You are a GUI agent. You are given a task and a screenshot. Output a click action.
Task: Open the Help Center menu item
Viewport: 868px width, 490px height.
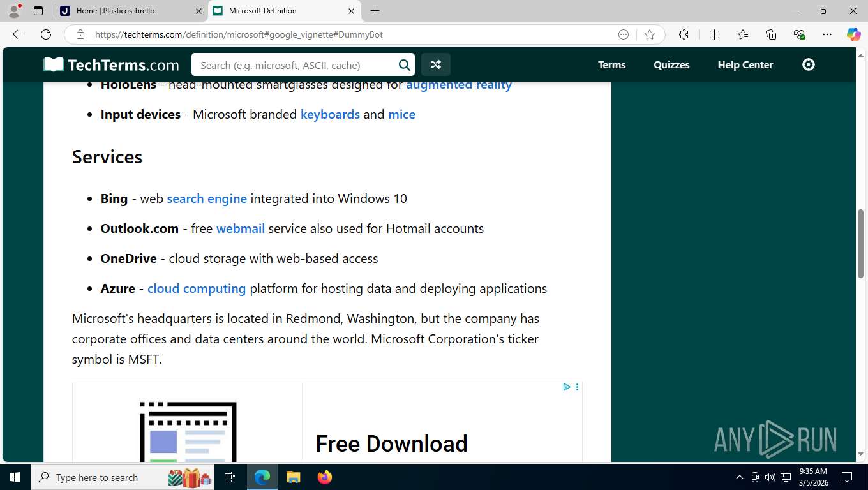[x=745, y=64]
